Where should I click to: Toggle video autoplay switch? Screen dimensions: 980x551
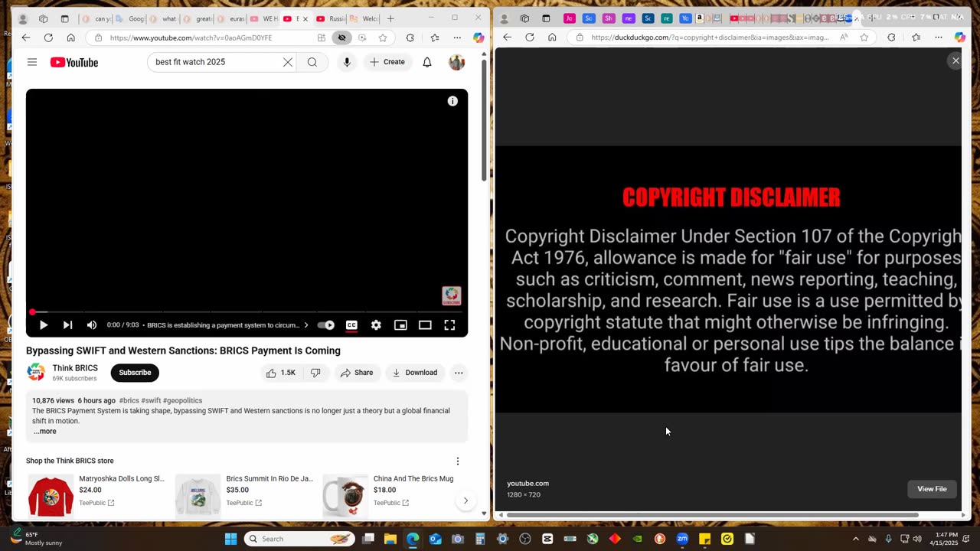325,325
